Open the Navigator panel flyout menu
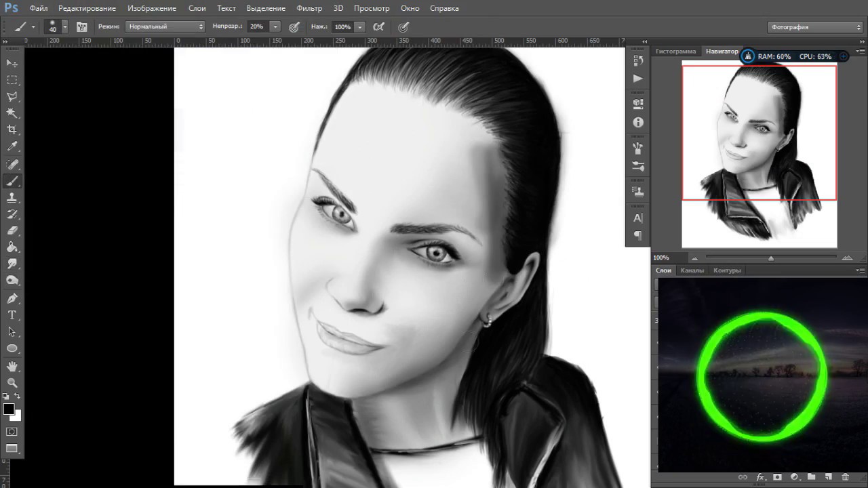 pyautogui.click(x=861, y=52)
